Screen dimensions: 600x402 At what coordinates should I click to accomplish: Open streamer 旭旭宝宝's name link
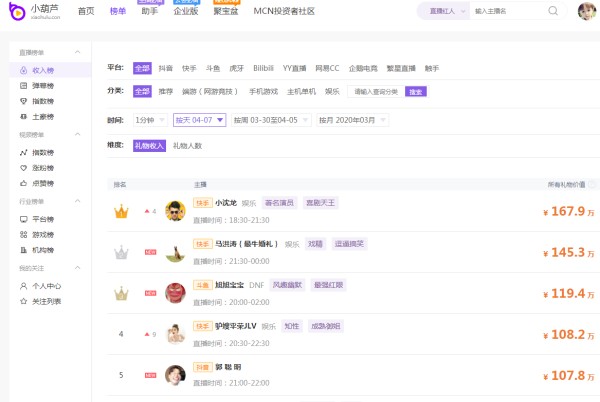(229, 285)
